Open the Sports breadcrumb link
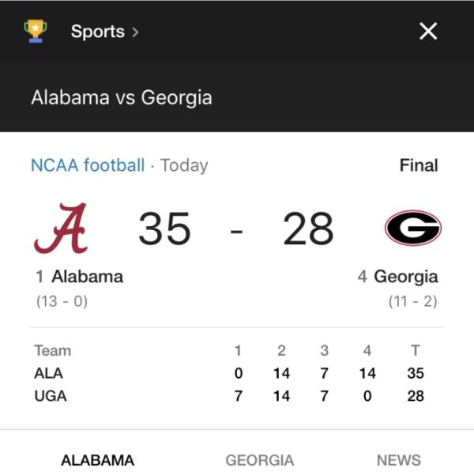This screenshot has height=476, width=474. 98,32
